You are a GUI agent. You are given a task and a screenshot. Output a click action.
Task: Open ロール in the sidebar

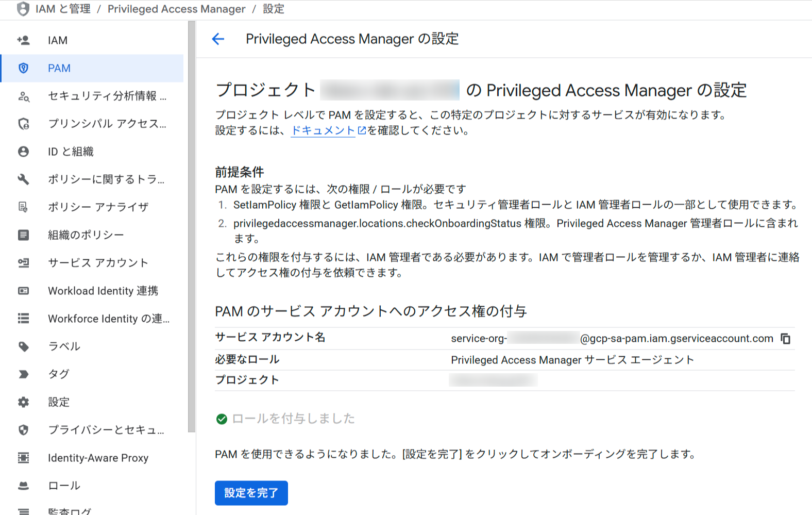coord(64,486)
